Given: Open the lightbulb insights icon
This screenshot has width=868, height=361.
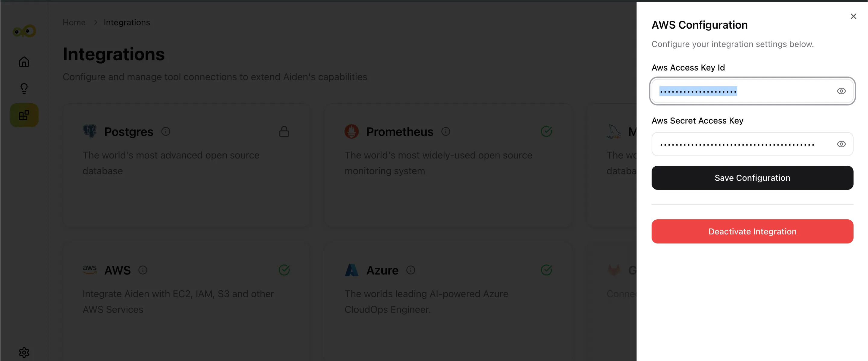Looking at the screenshot, I should click(x=24, y=89).
